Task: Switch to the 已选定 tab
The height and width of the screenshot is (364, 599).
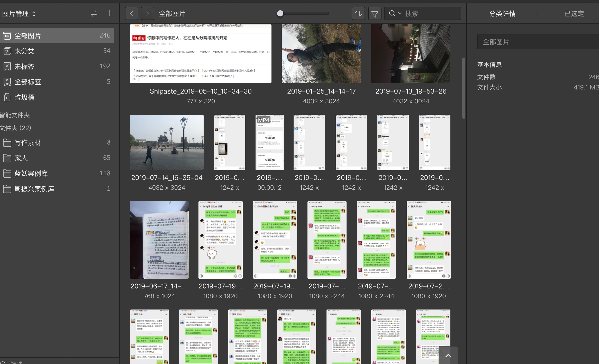Action: pos(574,14)
